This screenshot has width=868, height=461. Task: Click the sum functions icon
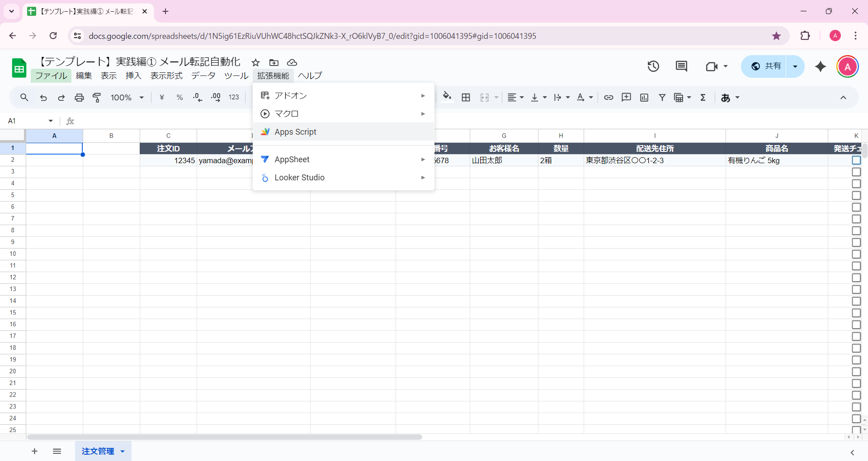(703, 97)
